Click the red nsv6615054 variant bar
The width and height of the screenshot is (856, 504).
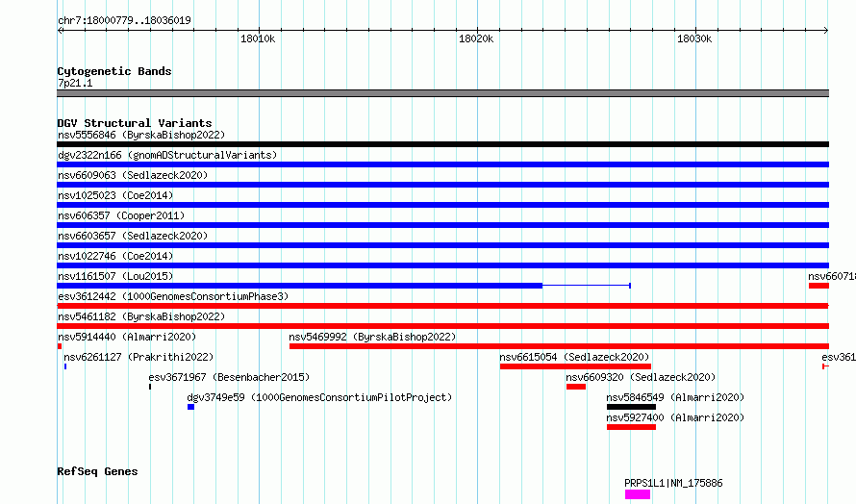pos(575,366)
